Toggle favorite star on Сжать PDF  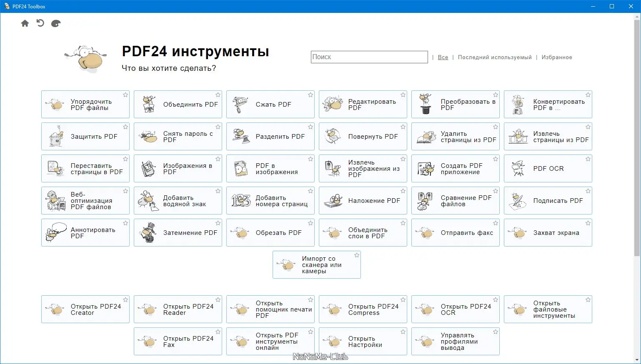tap(310, 95)
